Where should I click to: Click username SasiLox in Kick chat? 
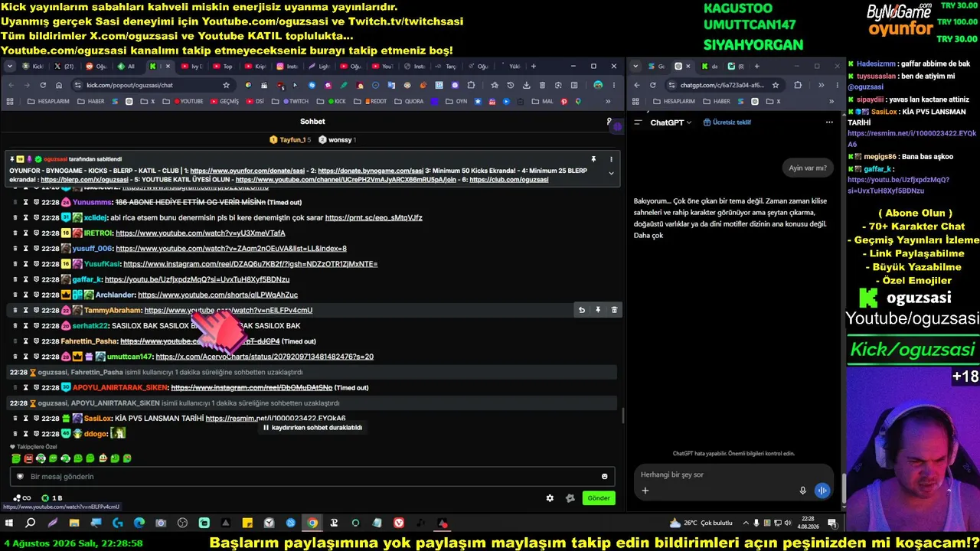pyautogui.click(x=98, y=419)
